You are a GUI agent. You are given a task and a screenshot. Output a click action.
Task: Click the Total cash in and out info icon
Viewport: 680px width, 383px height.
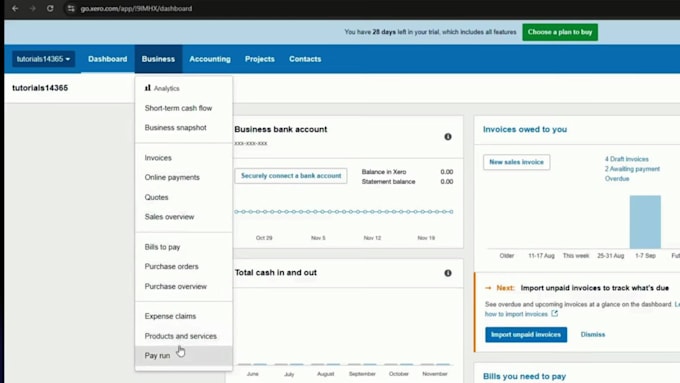click(448, 273)
